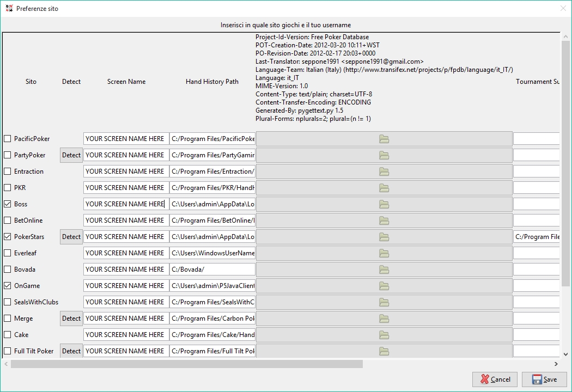
Task: Click the Merge hand history path field
Action: tap(212, 318)
